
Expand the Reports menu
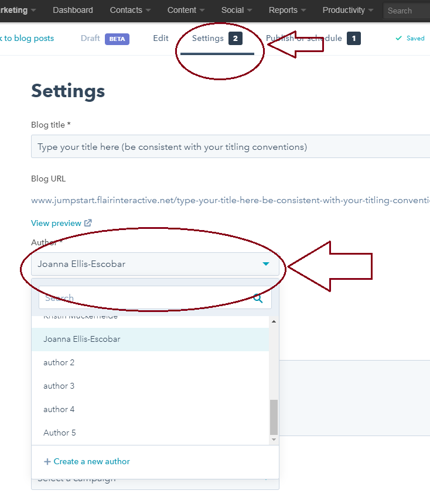(x=287, y=10)
